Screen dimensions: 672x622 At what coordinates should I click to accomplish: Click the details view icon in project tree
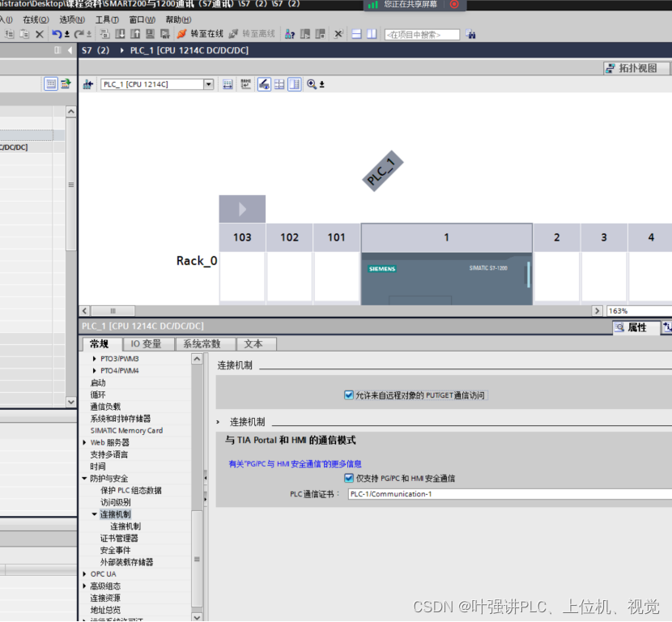(x=50, y=83)
